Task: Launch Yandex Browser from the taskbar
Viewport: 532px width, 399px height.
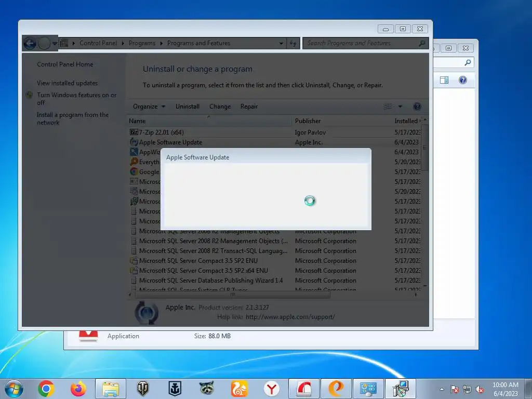Action: (x=271, y=389)
